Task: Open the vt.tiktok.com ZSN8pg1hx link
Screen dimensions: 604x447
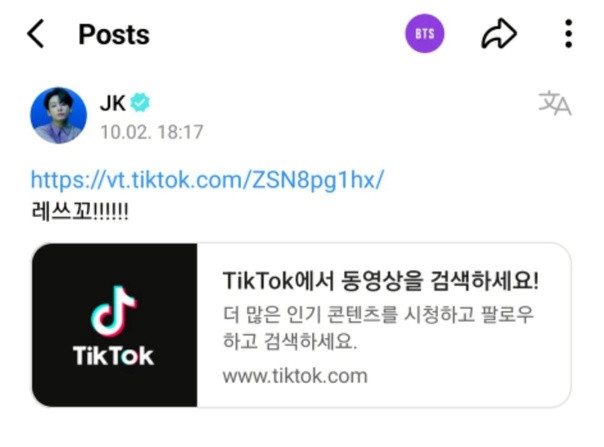Action: [207, 180]
